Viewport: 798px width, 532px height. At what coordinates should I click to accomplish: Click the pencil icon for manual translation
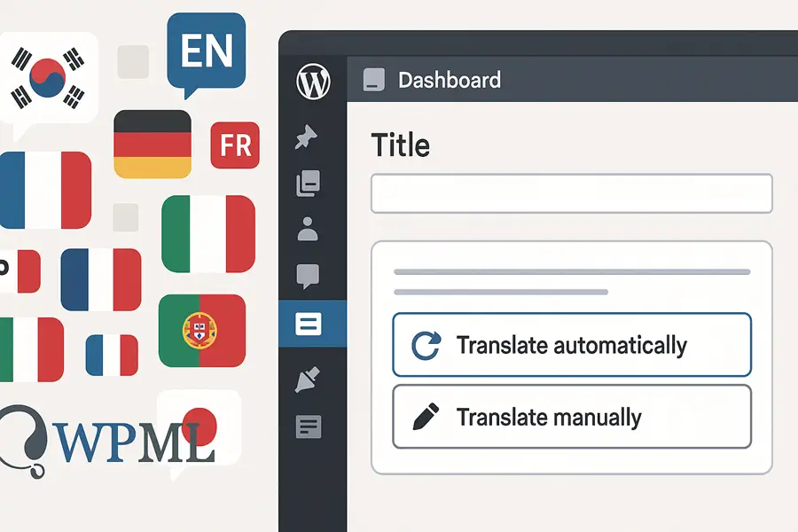pos(426,417)
